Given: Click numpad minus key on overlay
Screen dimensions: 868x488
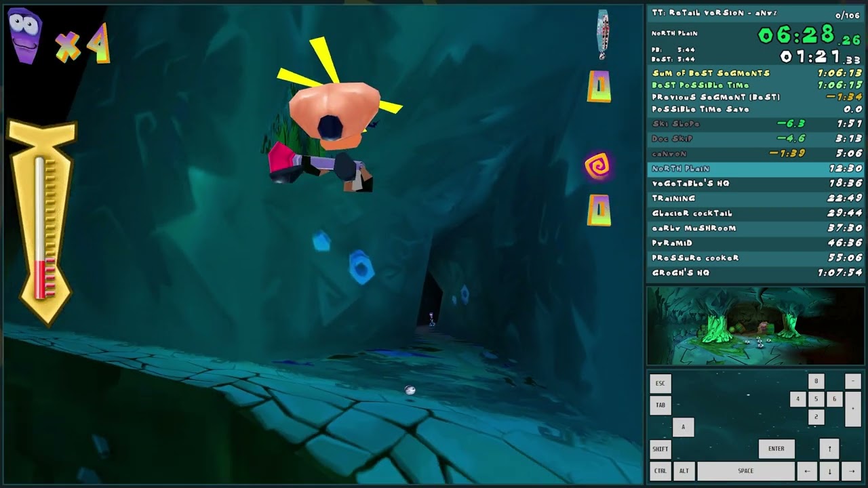Looking at the screenshot, I should [x=852, y=381].
